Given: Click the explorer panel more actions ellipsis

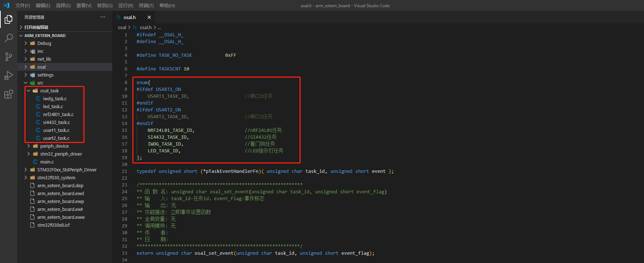Looking at the screenshot, I should pos(103,17).
